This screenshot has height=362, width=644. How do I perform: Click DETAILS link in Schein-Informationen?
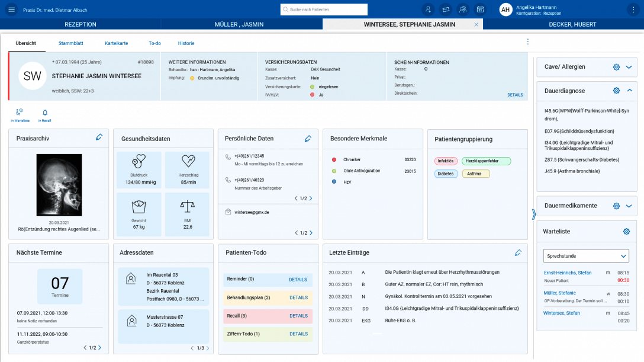click(x=514, y=95)
